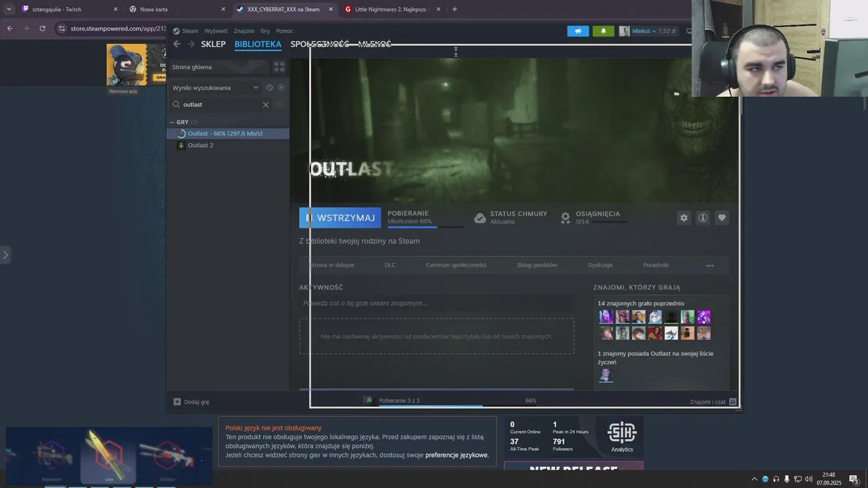Open Znajomi i czat
This screenshot has width=868, height=488.
click(x=713, y=402)
